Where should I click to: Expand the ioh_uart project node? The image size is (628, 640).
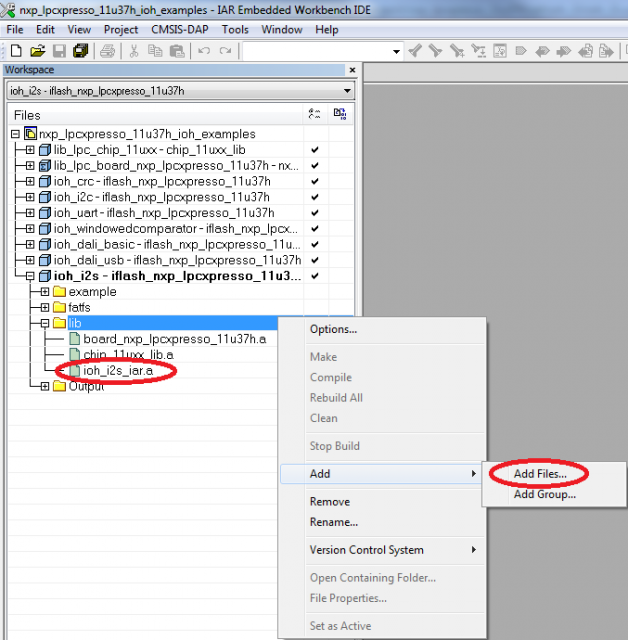click(30, 213)
